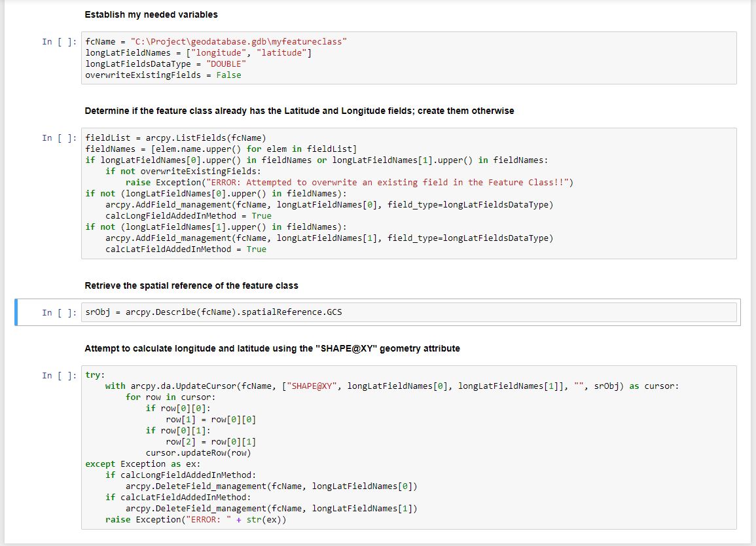This screenshot has height=546, width=756.
Task: Click the In [ ] prompt beside the ListFields cell
Action: [60, 138]
